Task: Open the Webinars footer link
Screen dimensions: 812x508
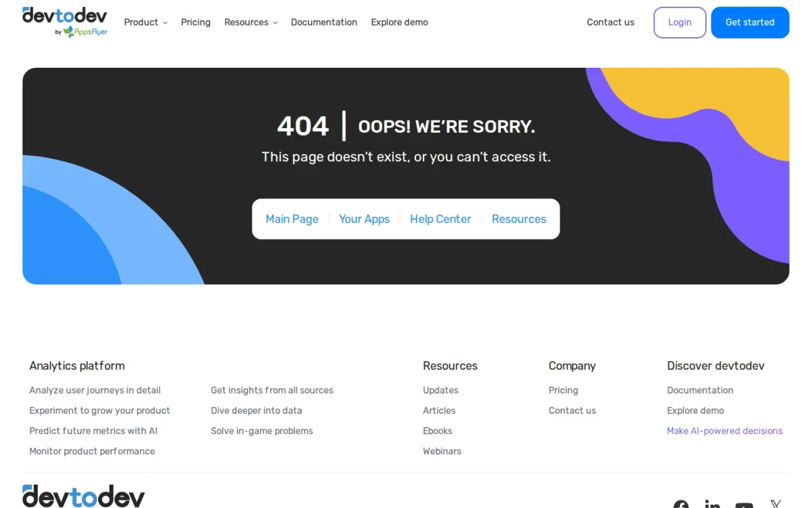Action: (x=442, y=451)
